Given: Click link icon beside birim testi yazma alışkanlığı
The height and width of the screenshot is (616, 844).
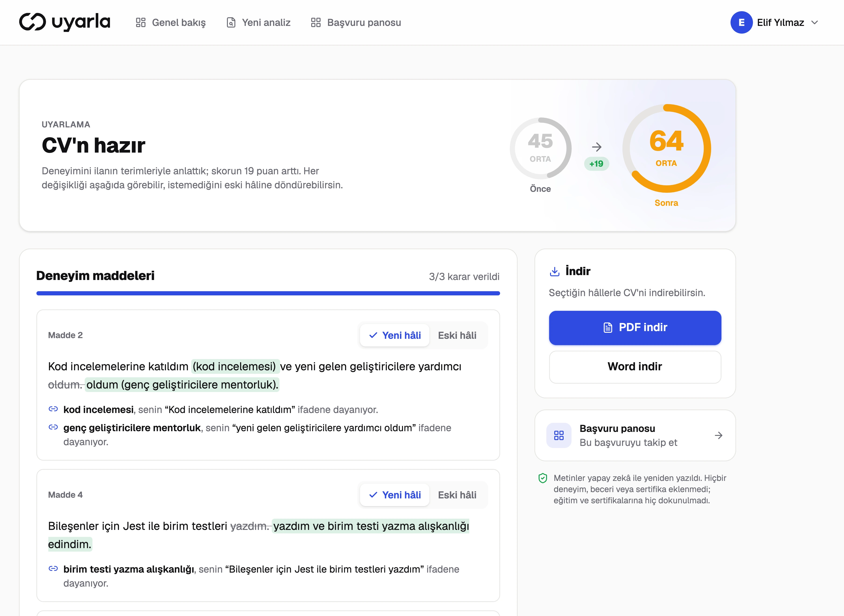Looking at the screenshot, I should click(x=53, y=568).
